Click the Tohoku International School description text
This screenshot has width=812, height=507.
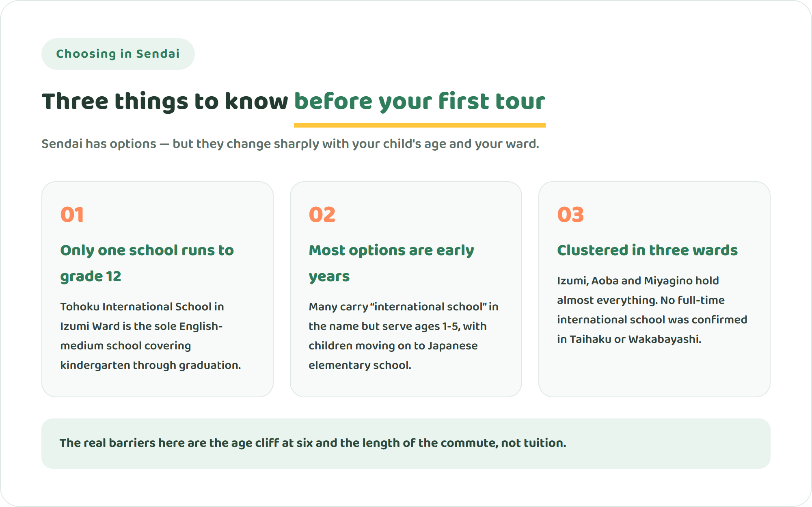[x=151, y=336]
